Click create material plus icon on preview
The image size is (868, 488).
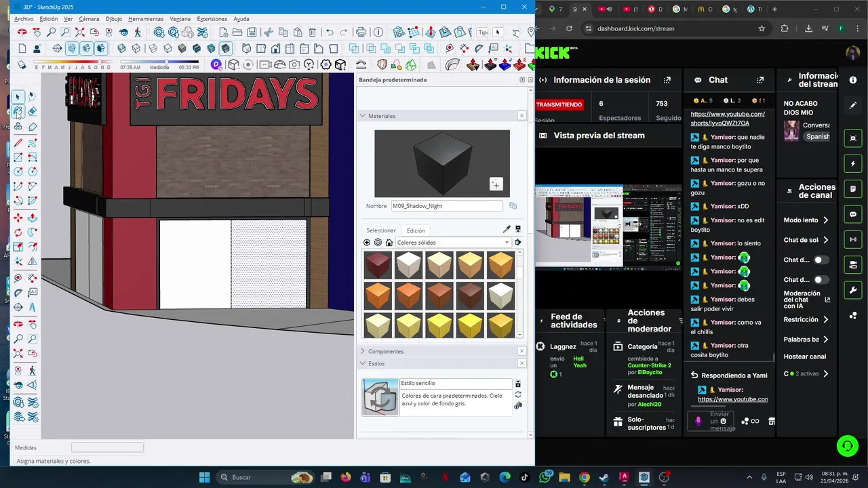tap(496, 184)
